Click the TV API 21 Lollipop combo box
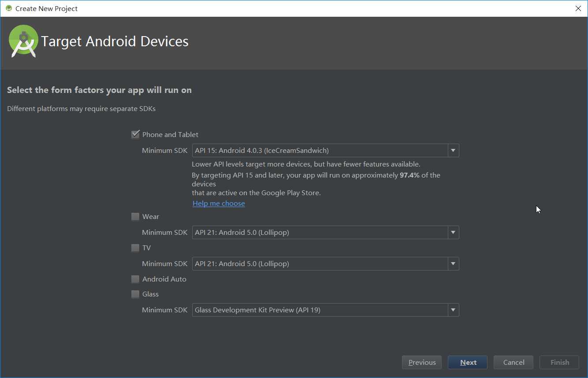588x378 pixels. click(325, 264)
